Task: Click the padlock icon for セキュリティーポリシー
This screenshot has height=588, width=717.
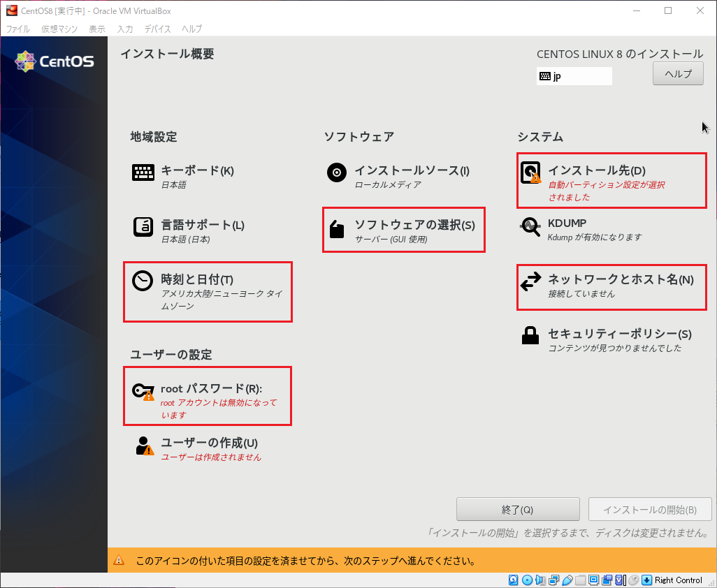Action: tap(530, 335)
